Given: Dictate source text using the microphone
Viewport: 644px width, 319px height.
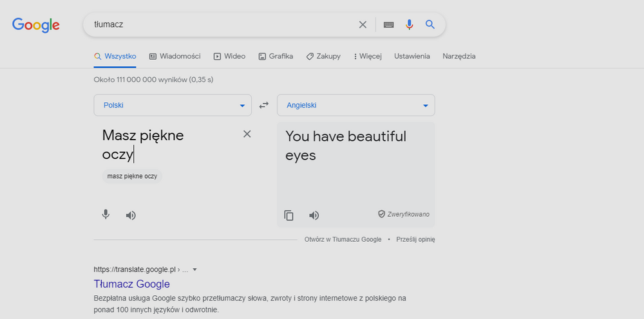Looking at the screenshot, I should pyautogui.click(x=106, y=215).
